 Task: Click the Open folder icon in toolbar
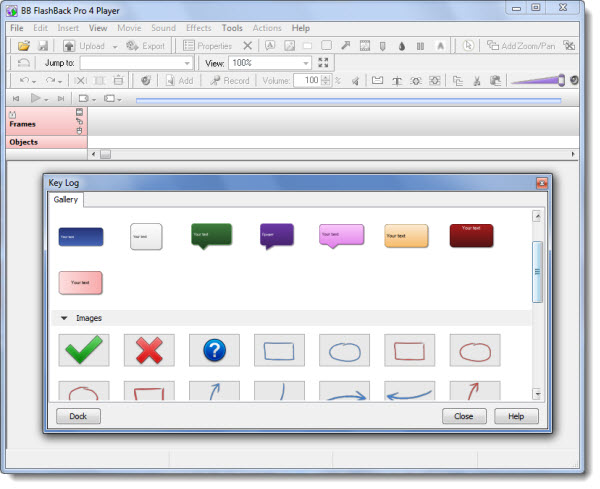(23, 46)
